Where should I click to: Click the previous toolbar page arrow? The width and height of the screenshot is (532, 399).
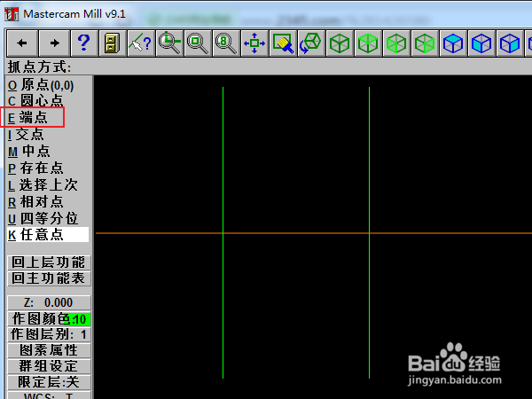tap(22, 43)
